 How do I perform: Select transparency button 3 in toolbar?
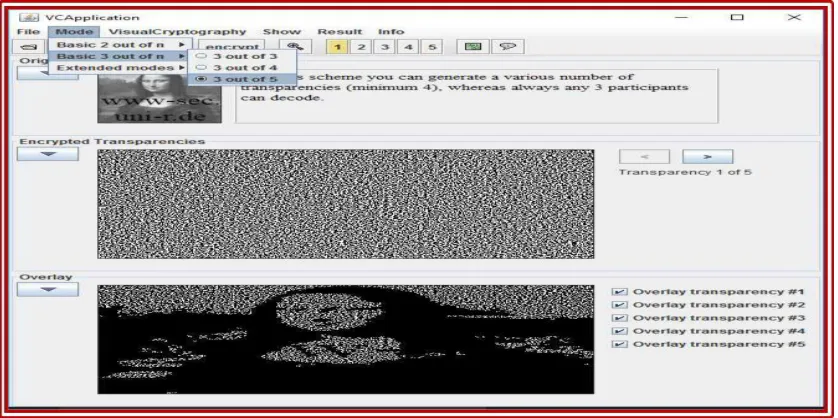385,47
